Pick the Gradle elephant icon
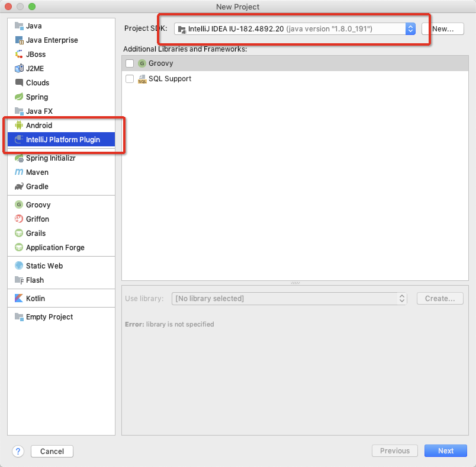The height and width of the screenshot is (467, 476). tap(19, 186)
